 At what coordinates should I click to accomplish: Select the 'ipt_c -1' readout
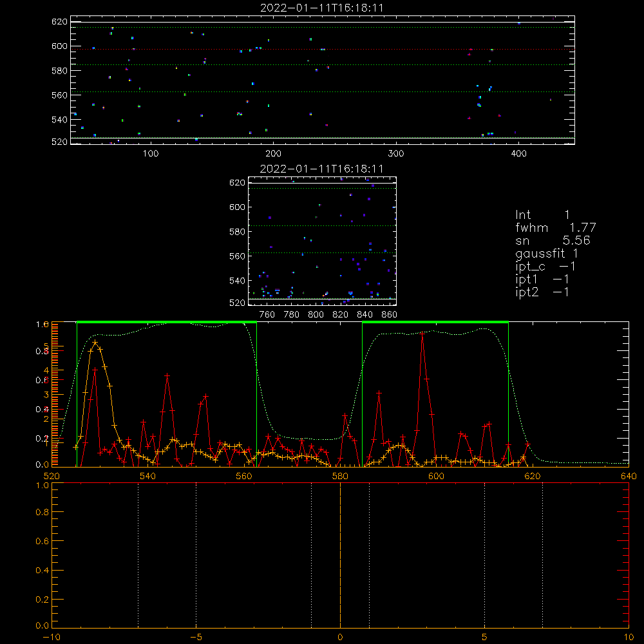[545, 267]
